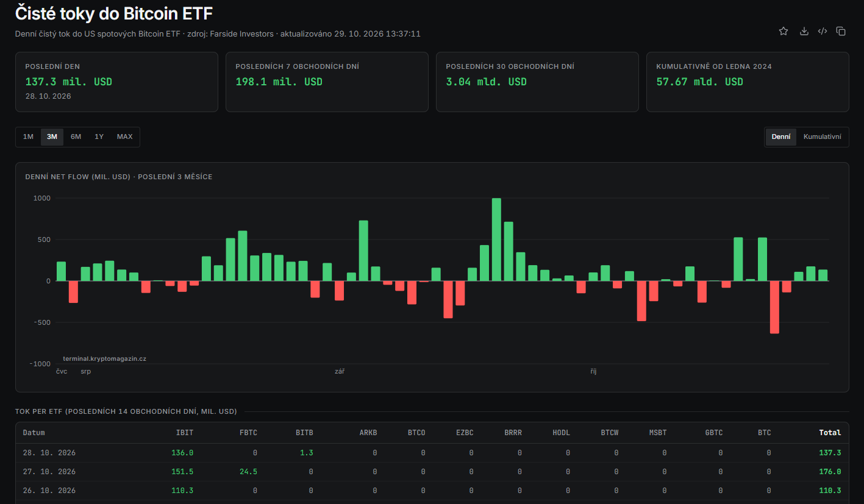The width and height of the screenshot is (864, 504).
Task: Click the deepest red bar below -500
Action: (x=774, y=307)
